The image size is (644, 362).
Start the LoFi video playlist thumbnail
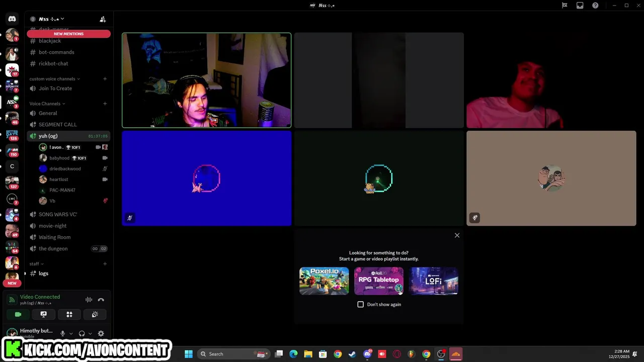(433, 281)
